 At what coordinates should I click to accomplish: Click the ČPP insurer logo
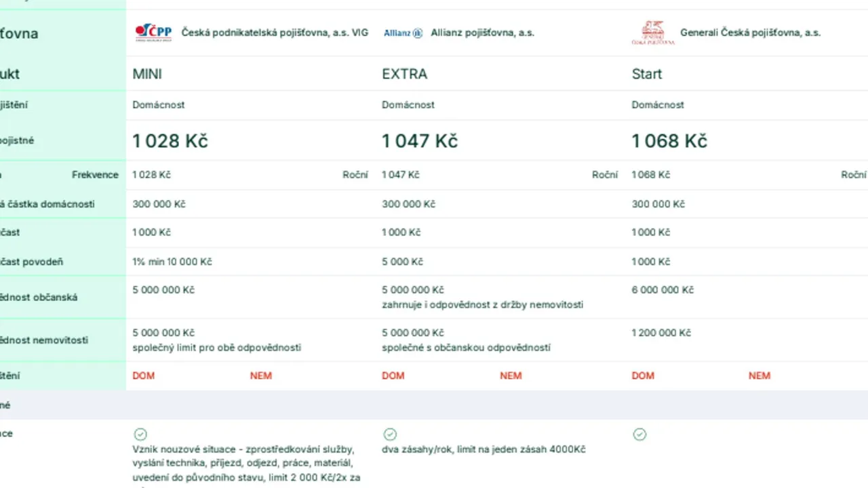tap(153, 33)
